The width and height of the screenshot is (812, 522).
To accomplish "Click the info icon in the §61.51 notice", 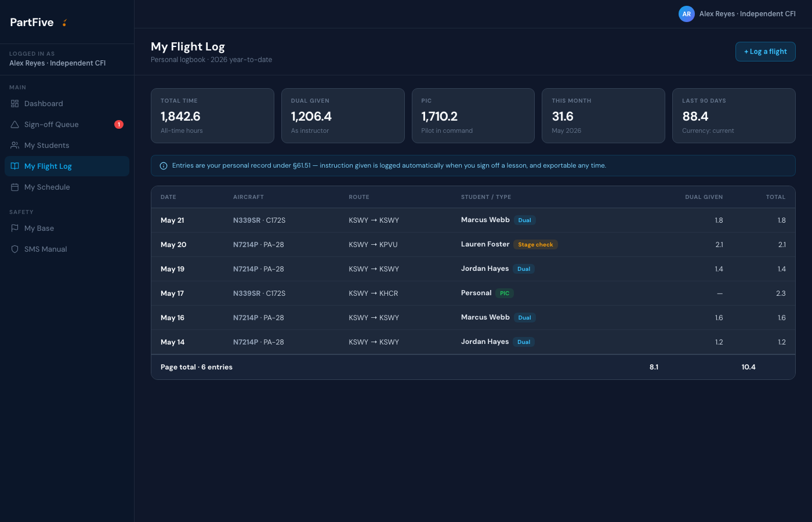I will pos(164,166).
